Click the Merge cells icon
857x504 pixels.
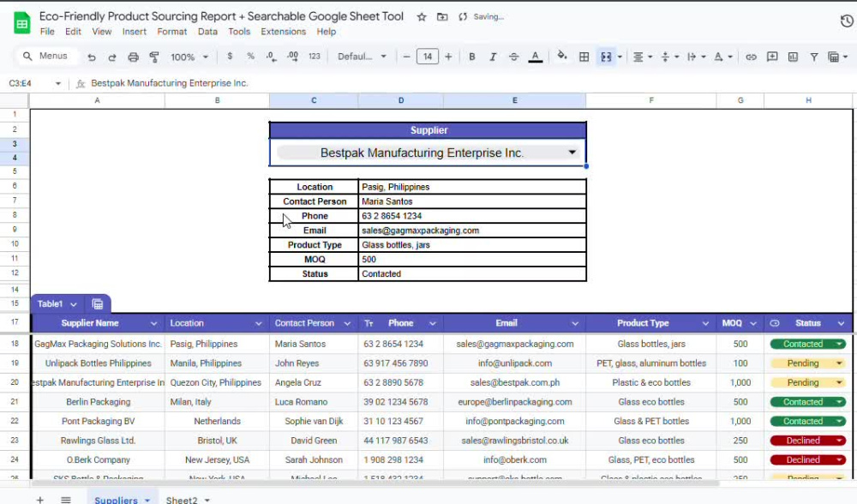(x=606, y=57)
